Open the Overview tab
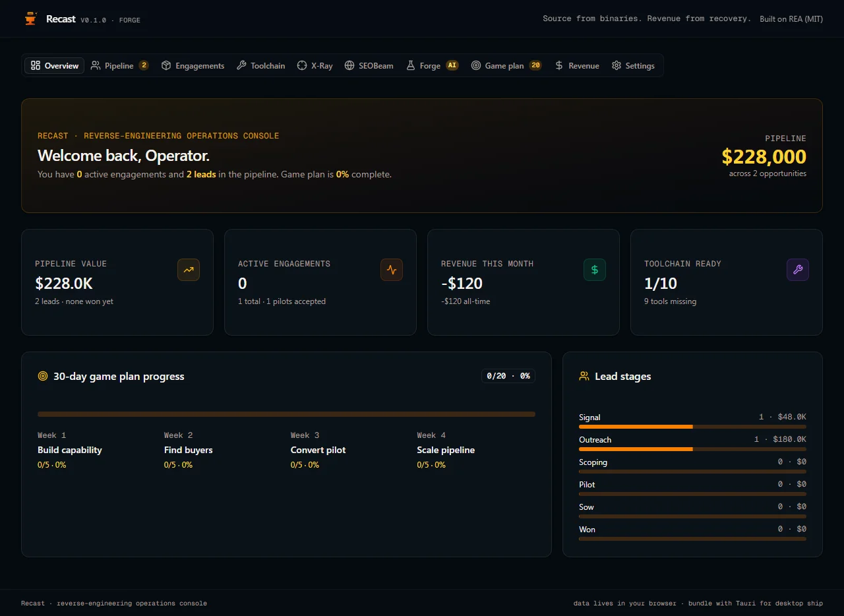Viewport: 844px width, 616px height. point(55,66)
